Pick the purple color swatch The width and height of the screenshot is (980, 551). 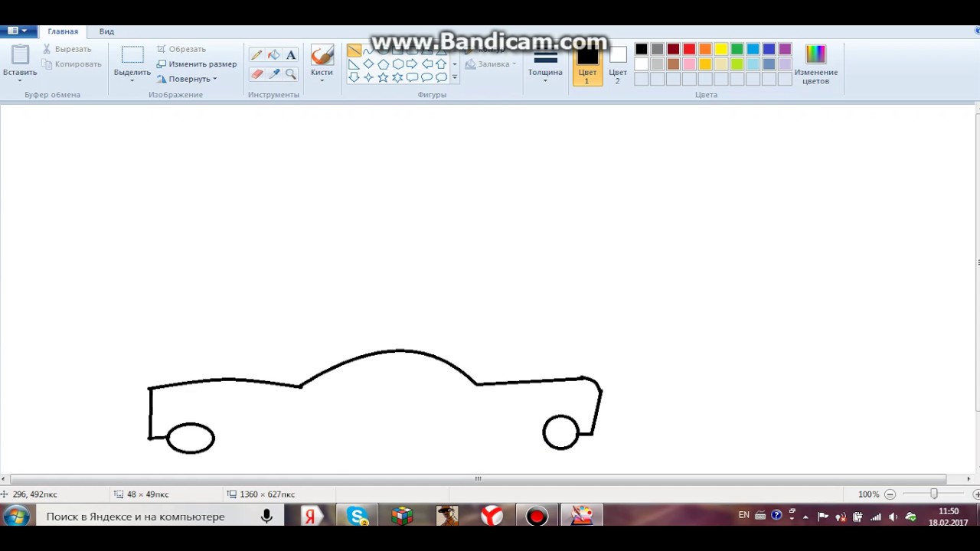click(785, 50)
